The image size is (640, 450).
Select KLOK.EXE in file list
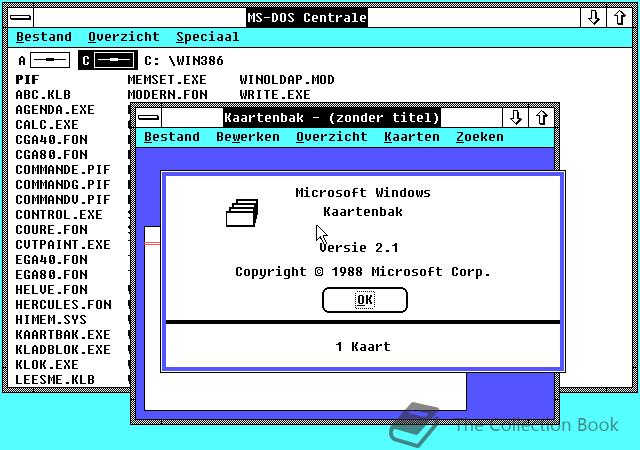[x=47, y=365]
